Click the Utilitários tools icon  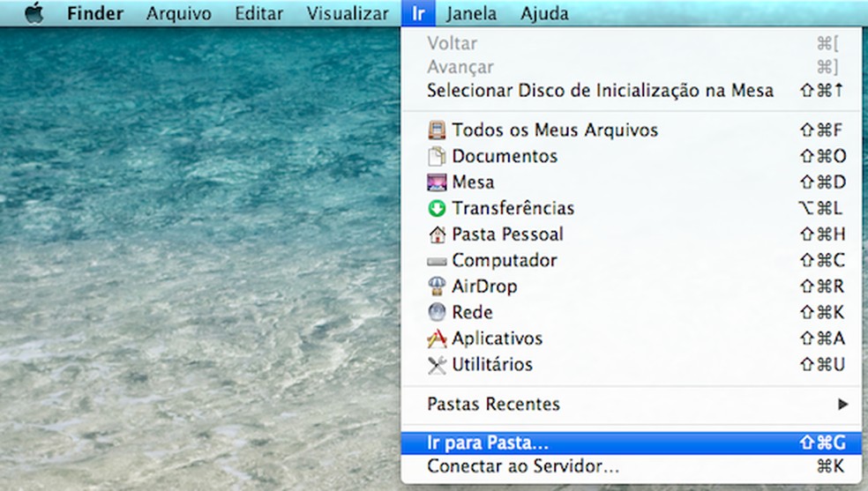pyautogui.click(x=438, y=365)
